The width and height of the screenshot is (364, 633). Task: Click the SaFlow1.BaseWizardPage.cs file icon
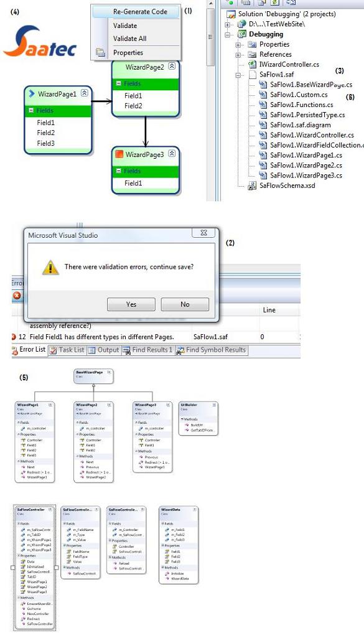pos(263,85)
